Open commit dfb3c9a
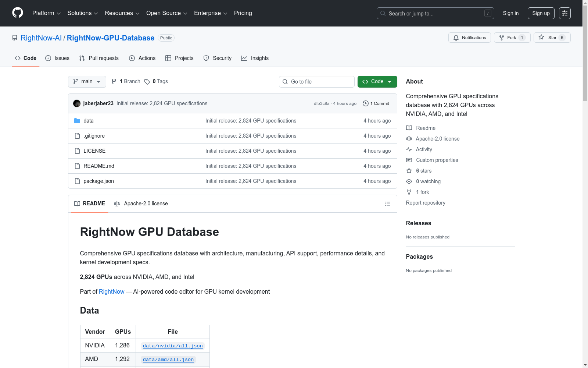The height and width of the screenshot is (368, 588). tap(322, 103)
